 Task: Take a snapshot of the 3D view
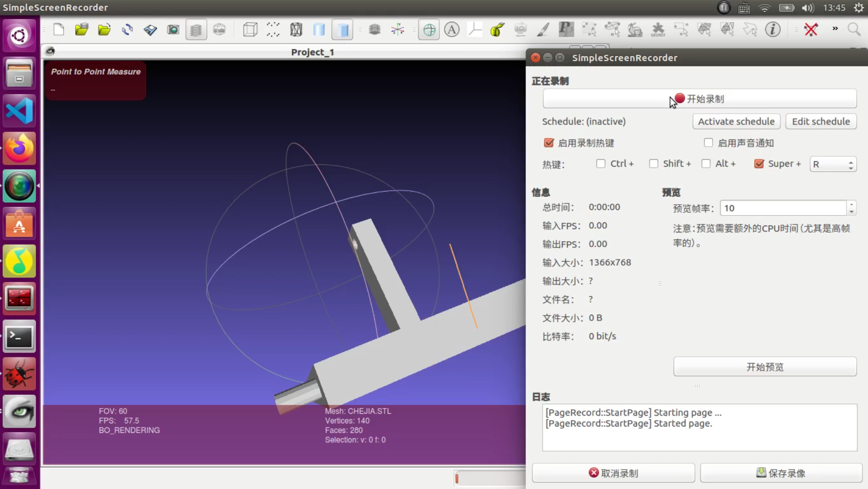point(173,29)
